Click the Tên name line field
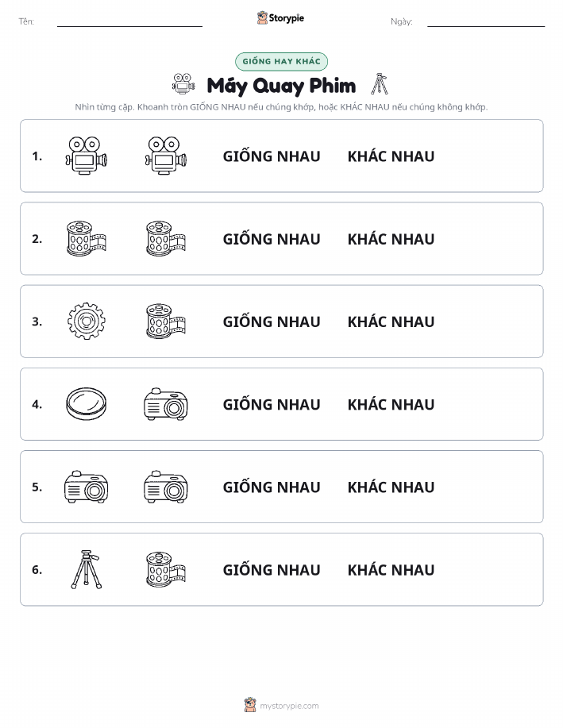563x728 pixels. click(129, 21)
